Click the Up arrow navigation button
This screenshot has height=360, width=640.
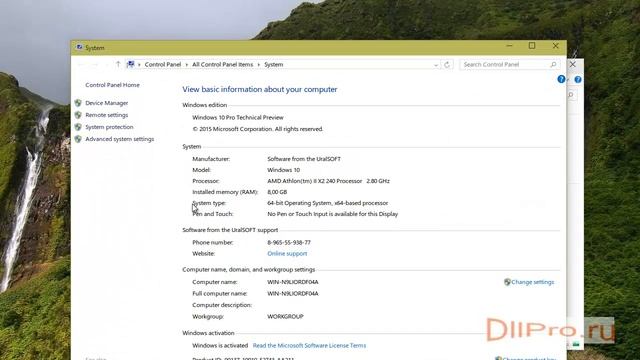(x=118, y=64)
